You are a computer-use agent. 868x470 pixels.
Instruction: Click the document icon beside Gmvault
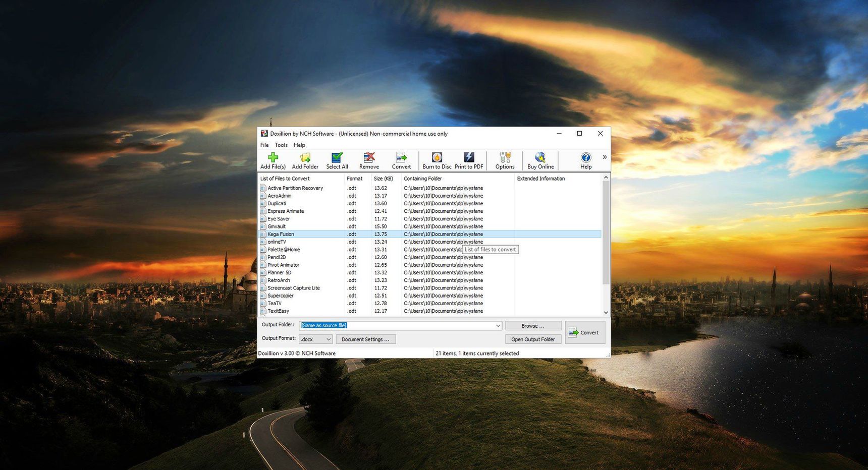[x=263, y=226]
